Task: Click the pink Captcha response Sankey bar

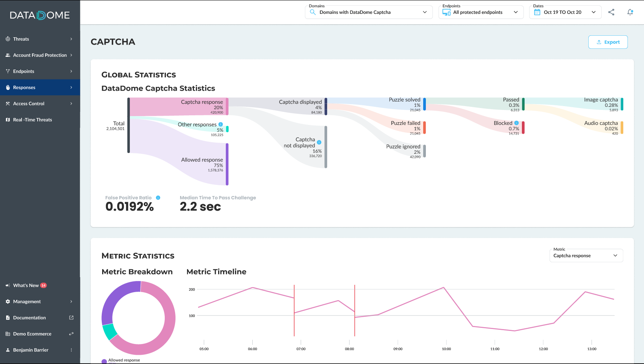Action: point(227,106)
